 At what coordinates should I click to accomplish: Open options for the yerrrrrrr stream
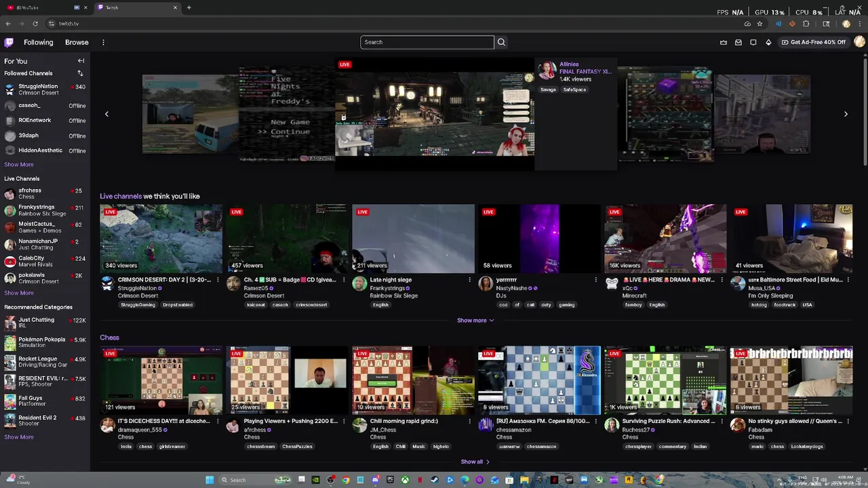tap(596, 280)
